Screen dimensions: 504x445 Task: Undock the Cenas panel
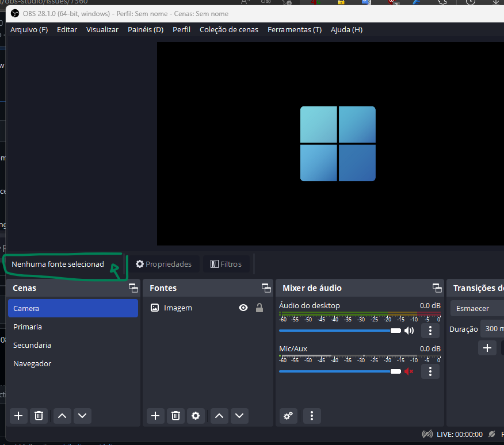tap(133, 288)
